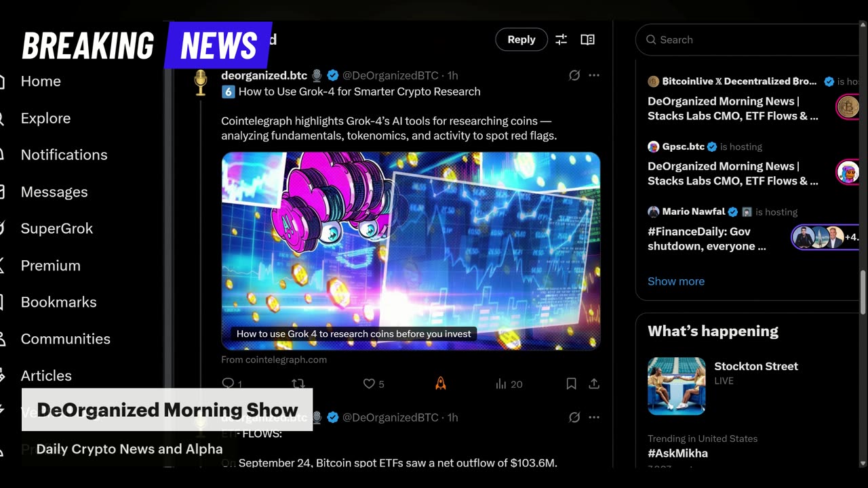Click the deorganized.btc microphone avatar
Viewport: 868px width, 488px height.
point(201,82)
